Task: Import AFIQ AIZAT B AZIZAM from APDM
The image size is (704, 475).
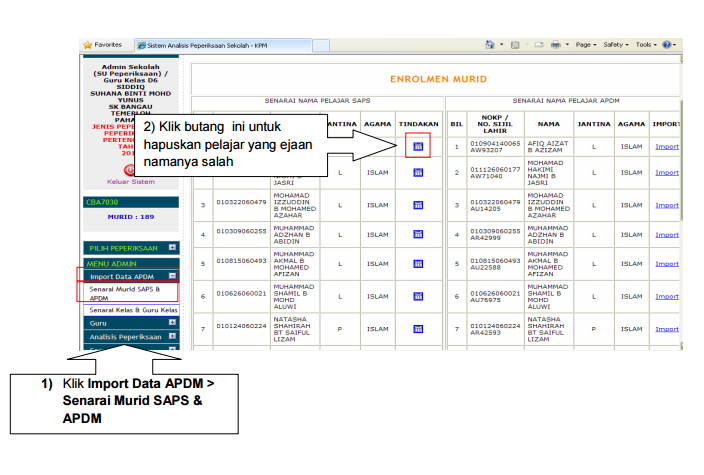Action: (x=667, y=147)
